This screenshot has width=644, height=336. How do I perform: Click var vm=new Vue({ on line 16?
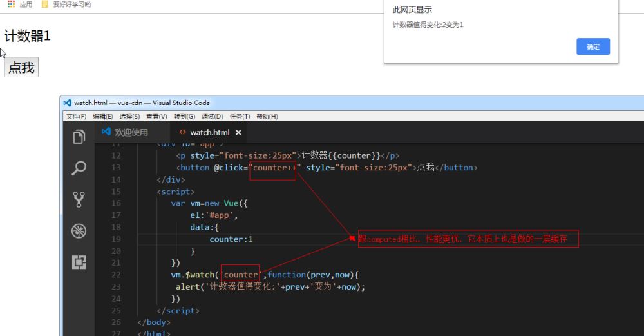coord(209,203)
